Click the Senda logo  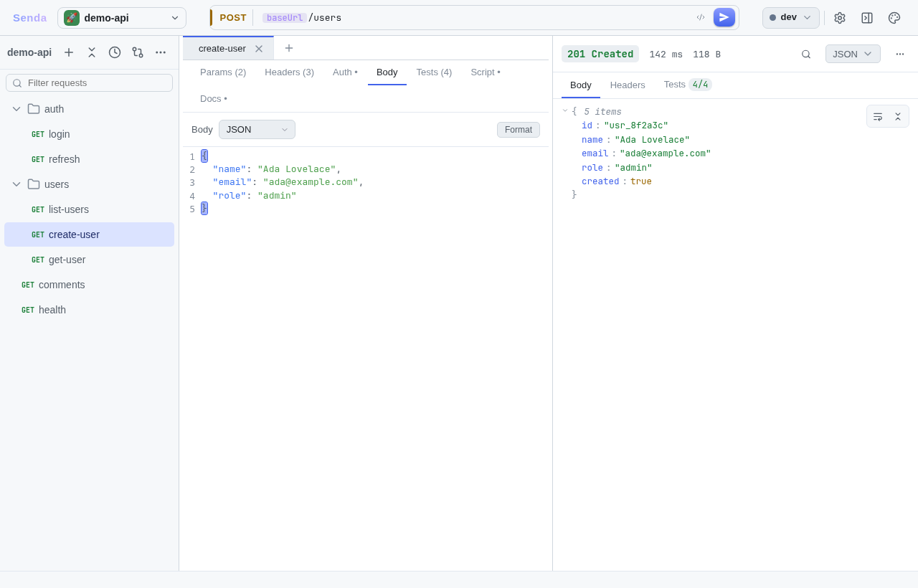tap(30, 18)
